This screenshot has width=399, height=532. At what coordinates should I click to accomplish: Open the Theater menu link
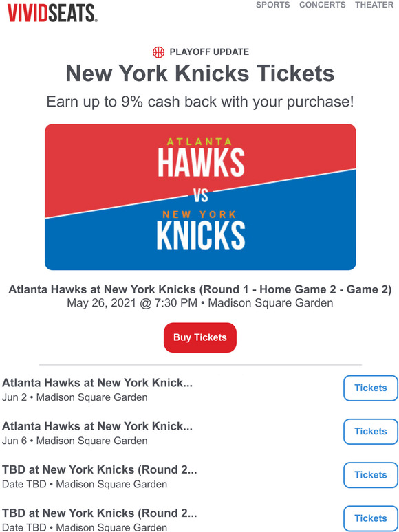(x=374, y=5)
